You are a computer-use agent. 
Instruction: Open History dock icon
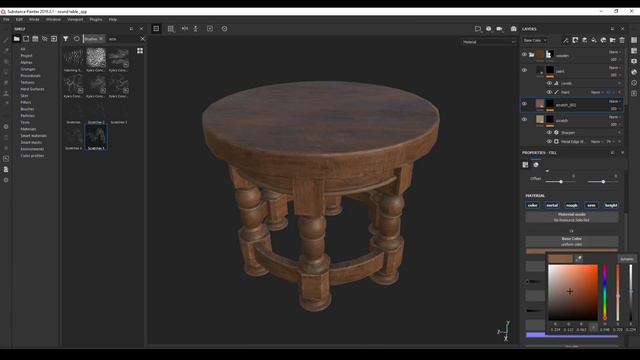pyautogui.click(x=634, y=82)
